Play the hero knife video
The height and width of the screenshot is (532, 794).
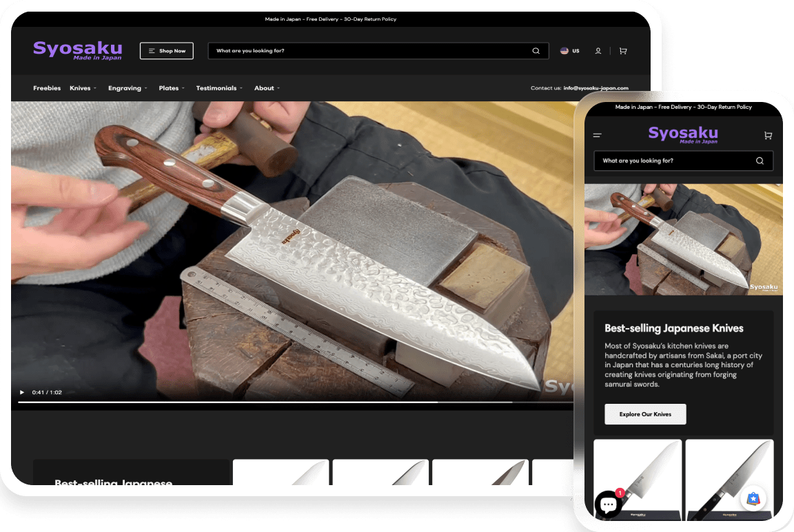click(22, 392)
